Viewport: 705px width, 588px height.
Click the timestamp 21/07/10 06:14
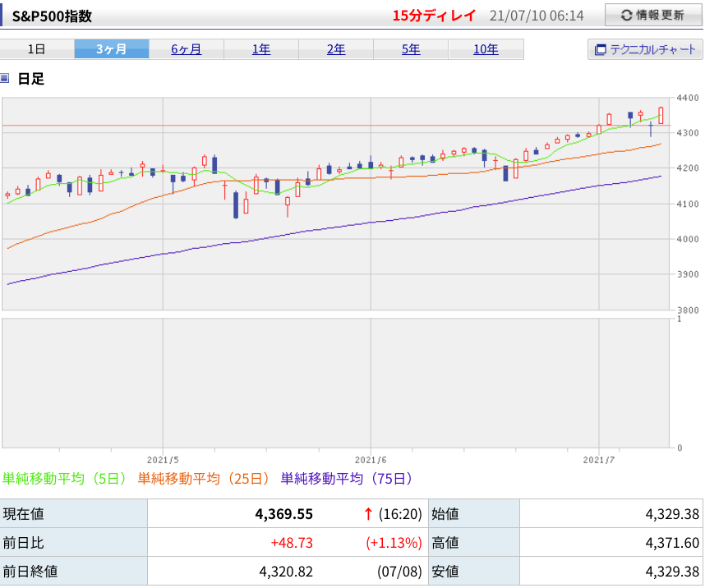click(537, 16)
